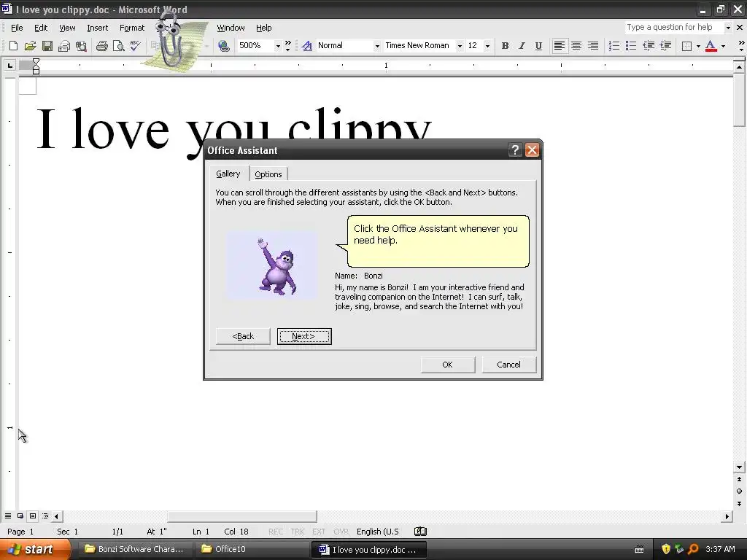Image resolution: width=747 pixels, height=560 pixels.
Task: Click the Bonzi purple gorilla preview image
Action: click(271, 265)
